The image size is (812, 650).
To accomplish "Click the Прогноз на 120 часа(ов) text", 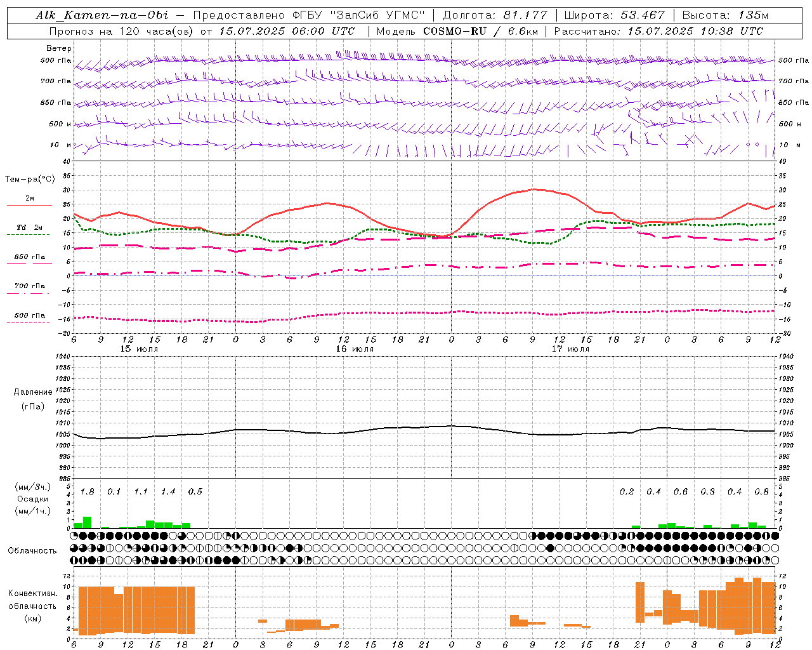I will (x=122, y=31).
